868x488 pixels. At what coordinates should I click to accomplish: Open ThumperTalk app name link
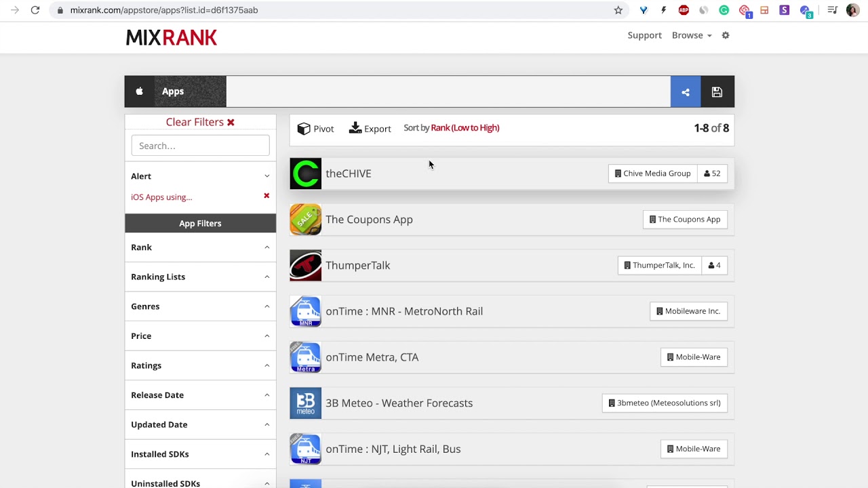coord(358,266)
